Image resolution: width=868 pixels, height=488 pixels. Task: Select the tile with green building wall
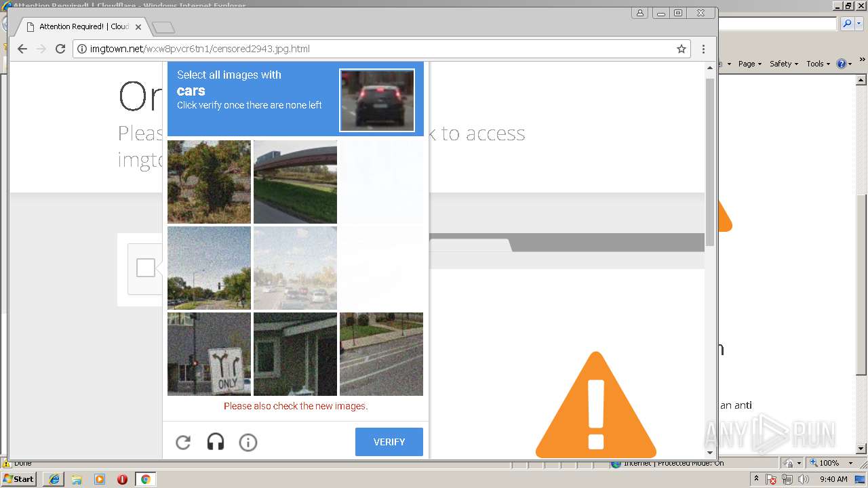(295, 354)
